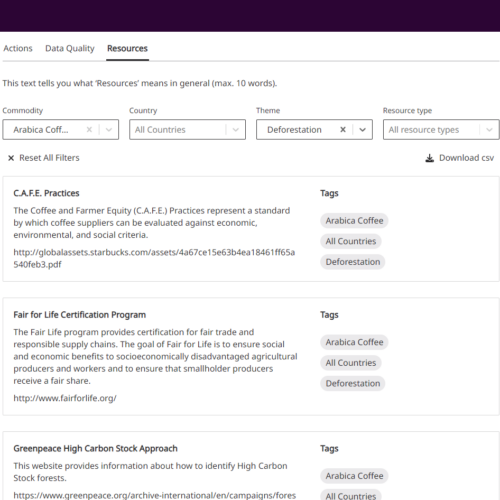The image size is (500, 500).
Task: Click the All Countries country field
Action: pos(187,130)
